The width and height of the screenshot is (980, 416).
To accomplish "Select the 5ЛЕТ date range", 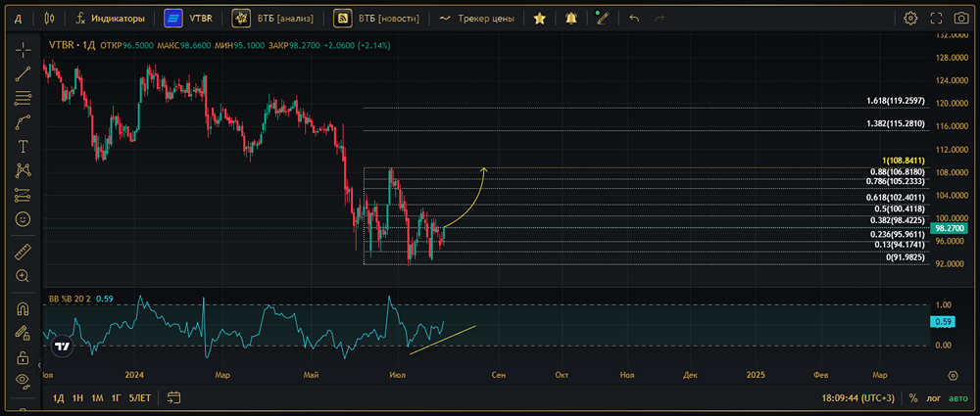I will coord(139,397).
